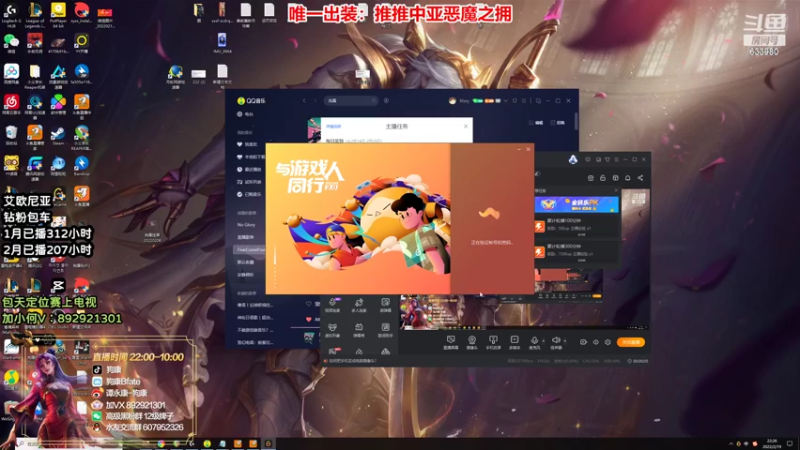800x450 pixels.
Task: Open the QQ Music user avatar
Action: [452, 101]
